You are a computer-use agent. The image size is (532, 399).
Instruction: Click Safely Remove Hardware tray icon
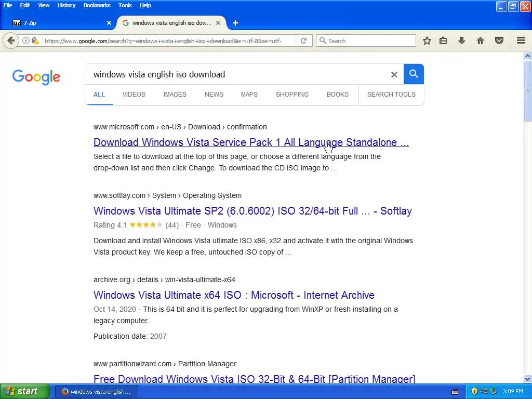(494, 391)
